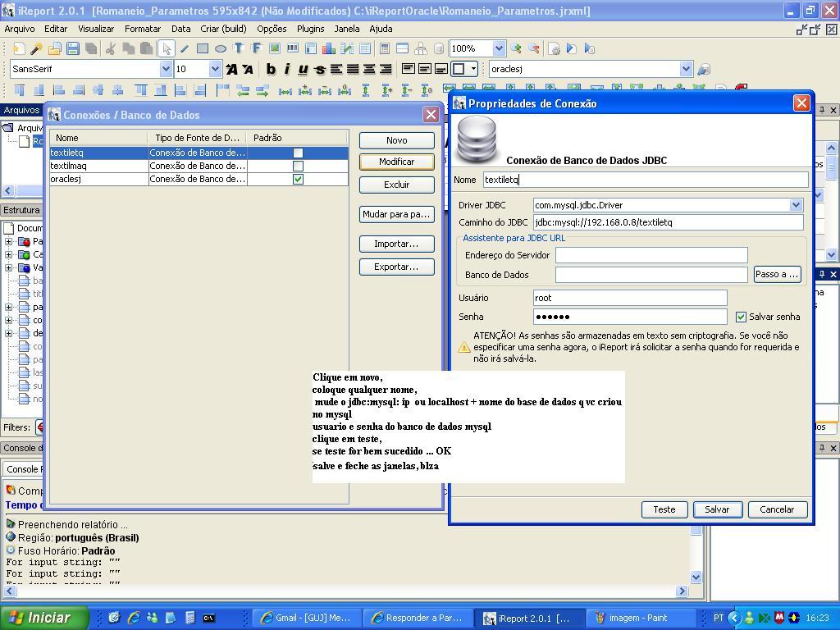Image resolution: width=840 pixels, height=630 pixels.
Task: Expand the second tree node in Estrutura
Action: (8, 254)
